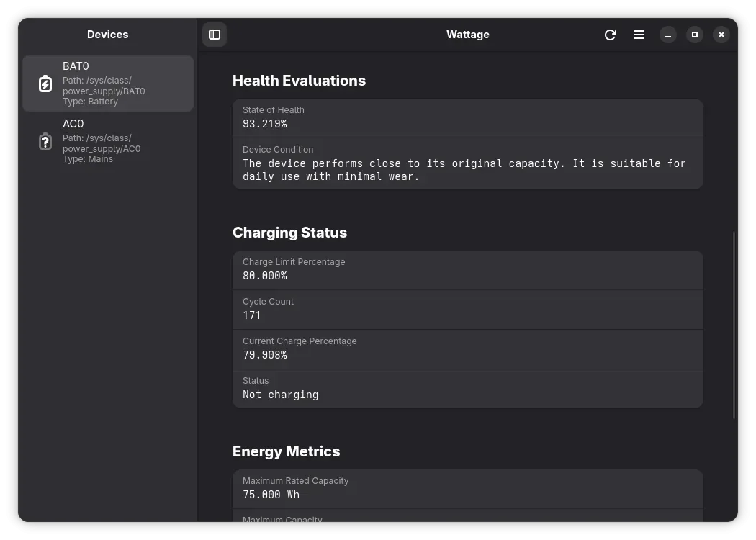Select the Status Not charging row

pos(468,389)
